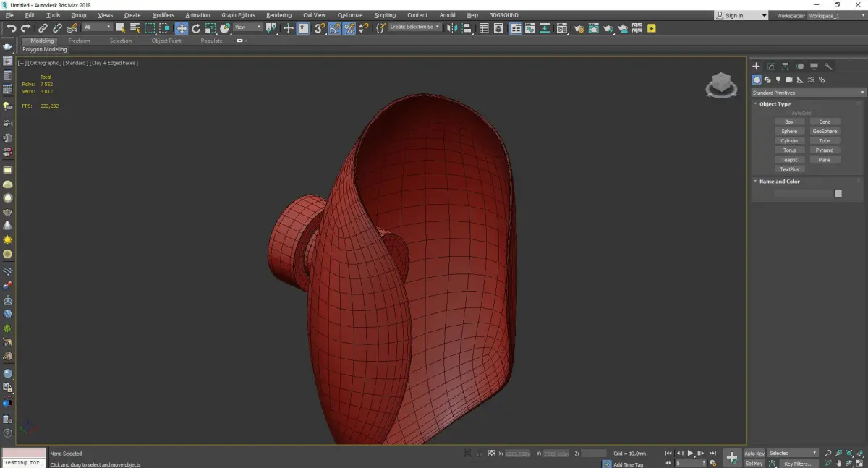868x468 pixels.
Task: Click the ViewCube in the viewport
Action: [x=720, y=85]
